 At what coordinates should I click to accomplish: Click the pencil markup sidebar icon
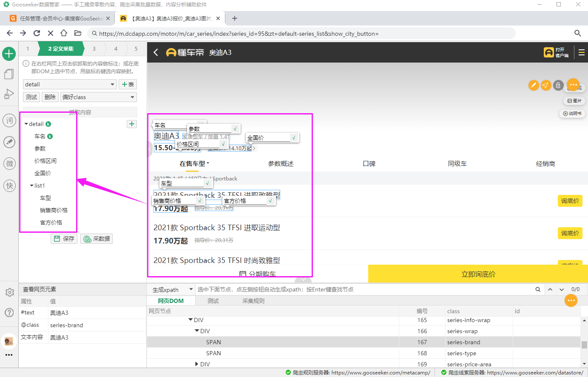coord(9,142)
